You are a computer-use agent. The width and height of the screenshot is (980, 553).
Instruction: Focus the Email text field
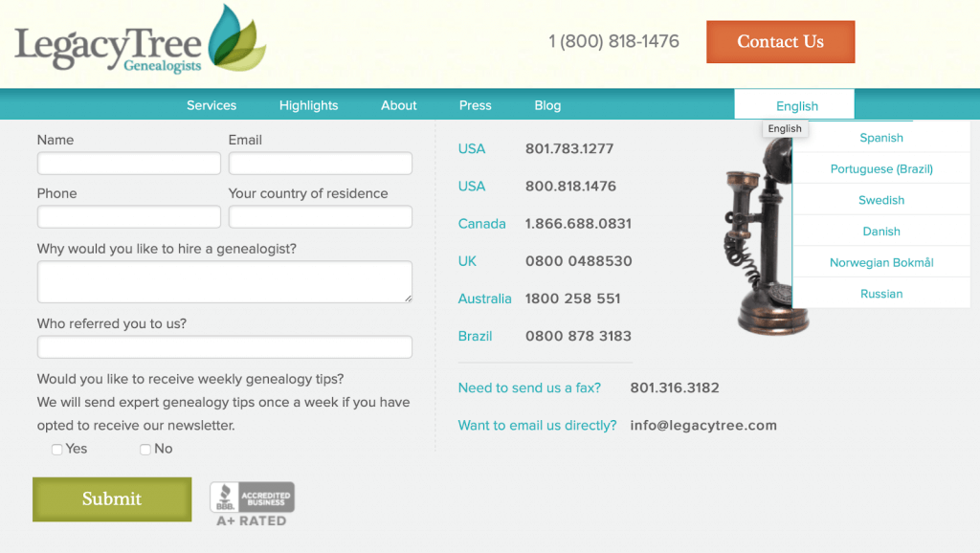point(320,164)
